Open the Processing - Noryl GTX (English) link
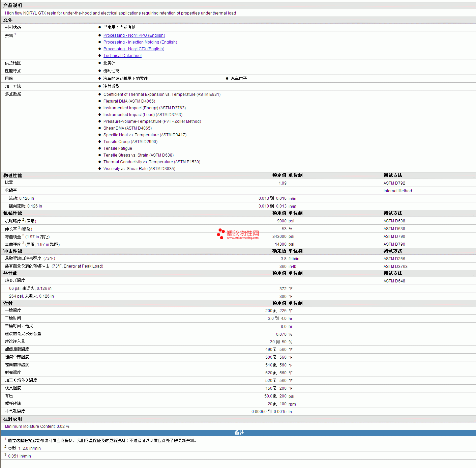The width and height of the screenshot is (476, 468). (x=133, y=49)
